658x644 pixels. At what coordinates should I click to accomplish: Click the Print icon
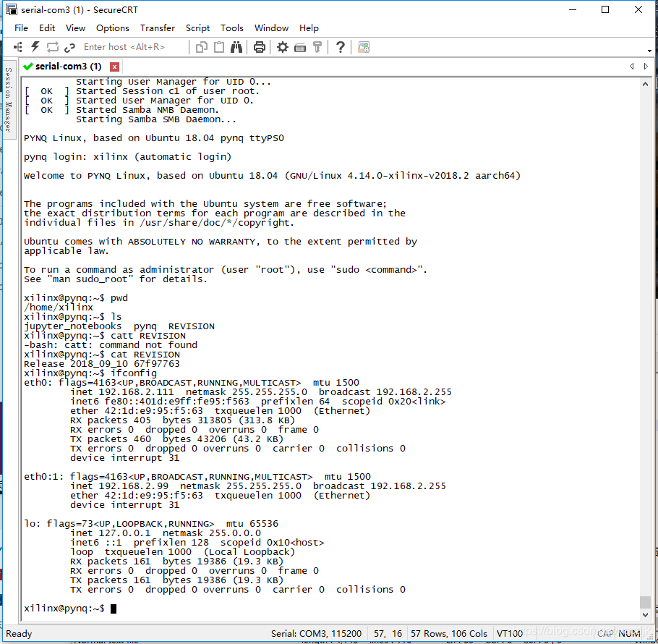260,47
